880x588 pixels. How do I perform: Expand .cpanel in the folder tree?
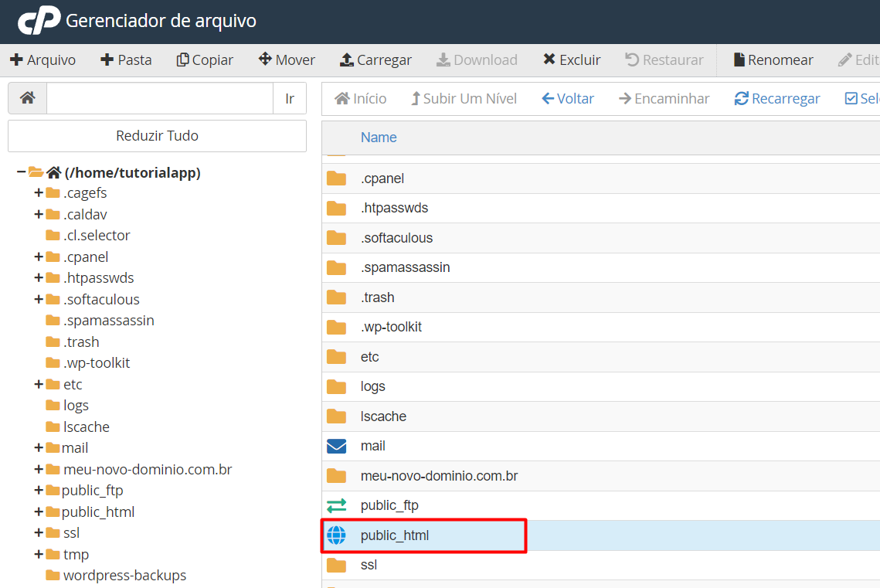[39, 257]
